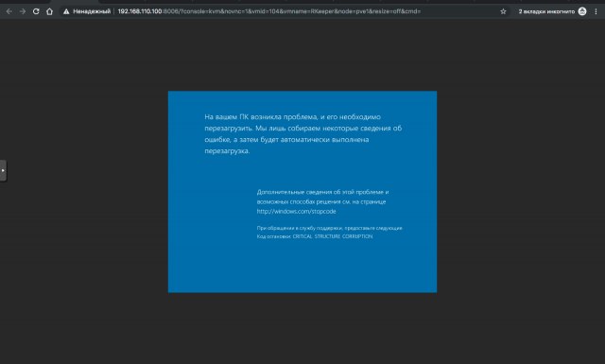Bookmark this page with the star icon
The height and width of the screenshot is (364, 605).
click(503, 11)
